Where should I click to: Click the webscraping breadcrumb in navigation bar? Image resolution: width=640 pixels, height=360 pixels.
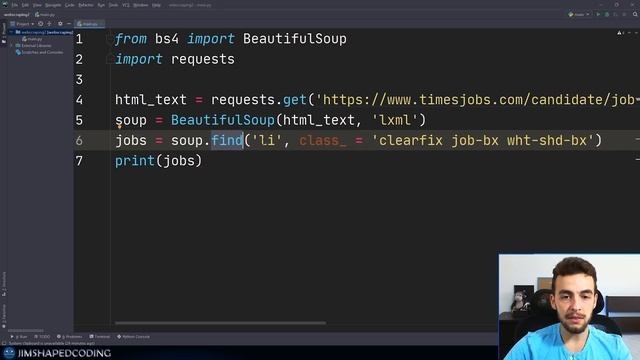(x=16, y=15)
